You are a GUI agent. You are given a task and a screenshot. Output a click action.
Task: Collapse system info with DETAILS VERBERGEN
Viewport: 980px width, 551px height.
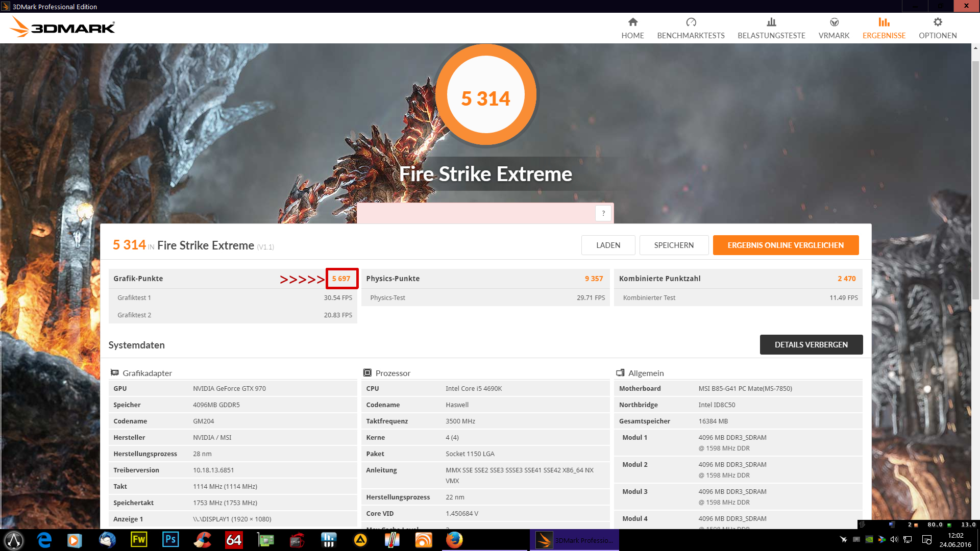[x=811, y=345]
